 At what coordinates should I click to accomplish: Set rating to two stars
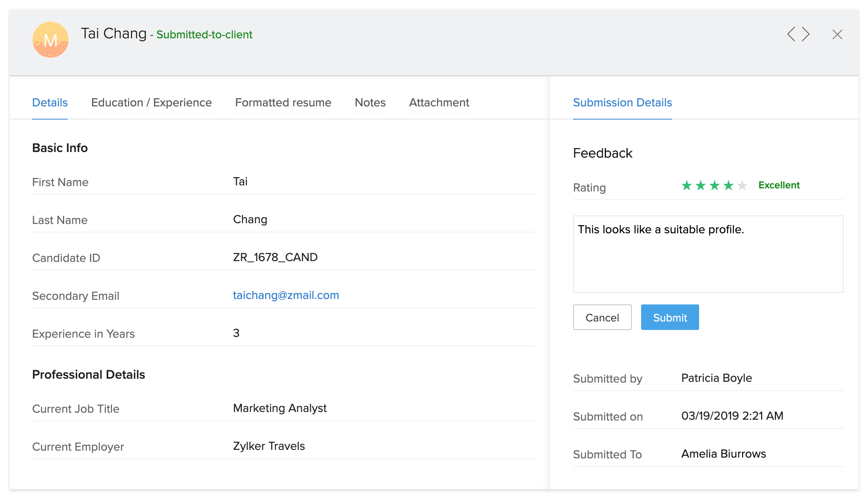coord(700,186)
